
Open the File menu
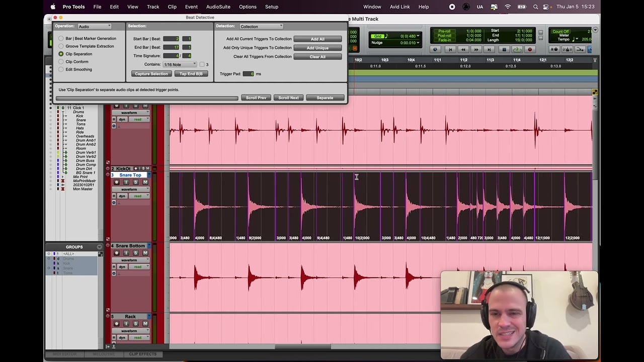pyautogui.click(x=97, y=7)
